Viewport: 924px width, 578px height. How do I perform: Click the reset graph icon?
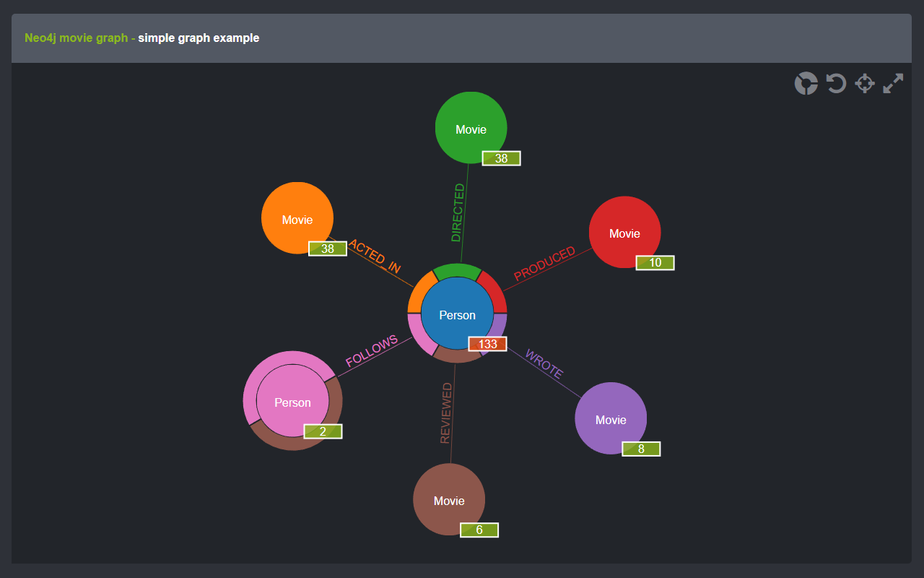point(835,83)
